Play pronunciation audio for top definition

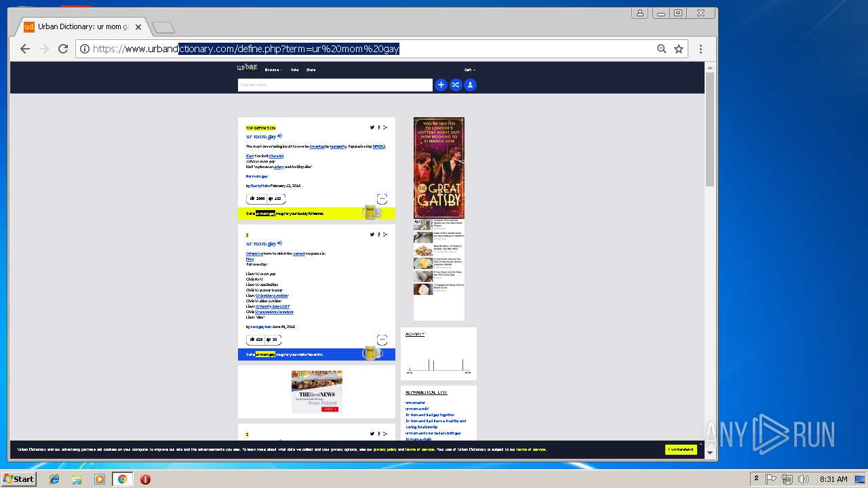pyautogui.click(x=279, y=136)
